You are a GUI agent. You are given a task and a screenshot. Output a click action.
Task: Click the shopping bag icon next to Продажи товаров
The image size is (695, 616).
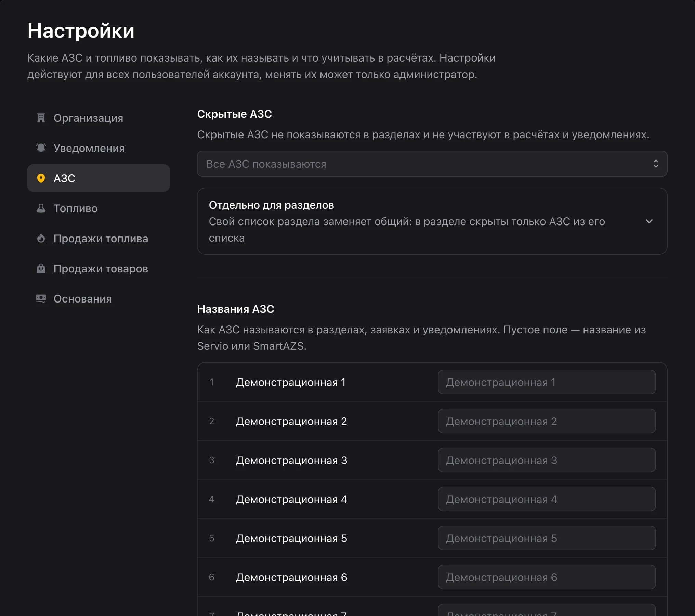pos(41,269)
